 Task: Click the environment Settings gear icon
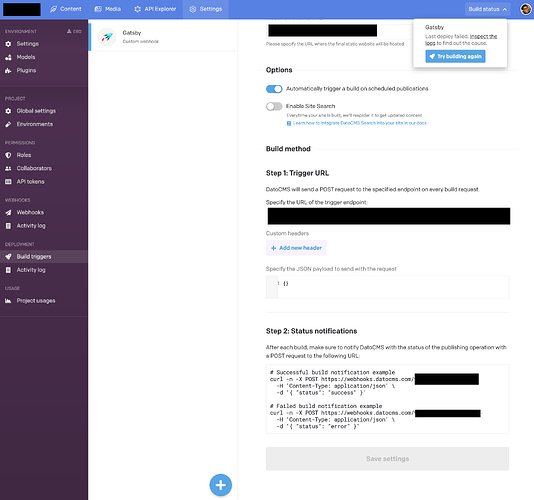8,44
